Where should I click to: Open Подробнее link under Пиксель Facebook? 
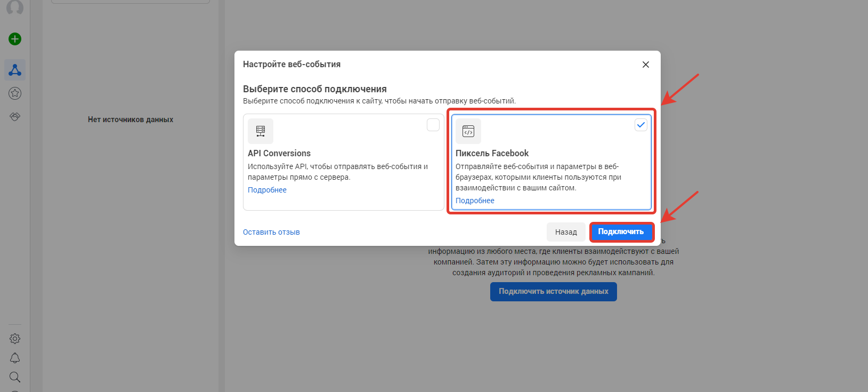[x=475, y=201]
